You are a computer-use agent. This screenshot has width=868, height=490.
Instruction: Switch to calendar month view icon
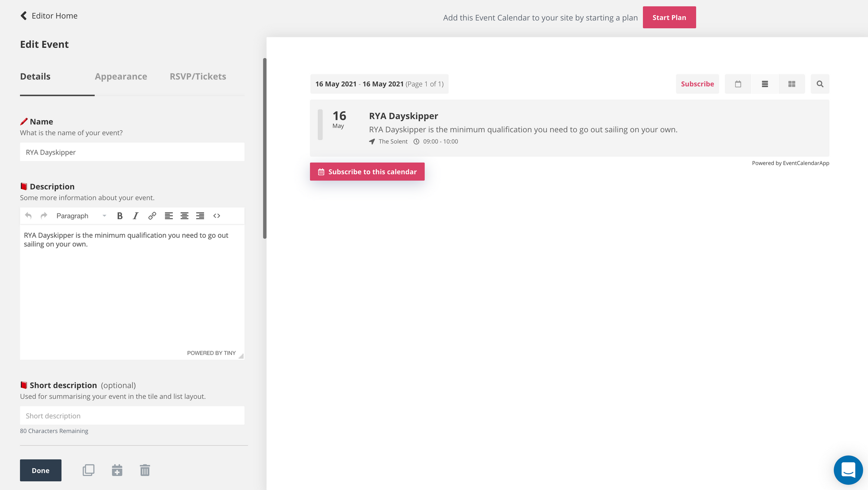click(738, 84)
